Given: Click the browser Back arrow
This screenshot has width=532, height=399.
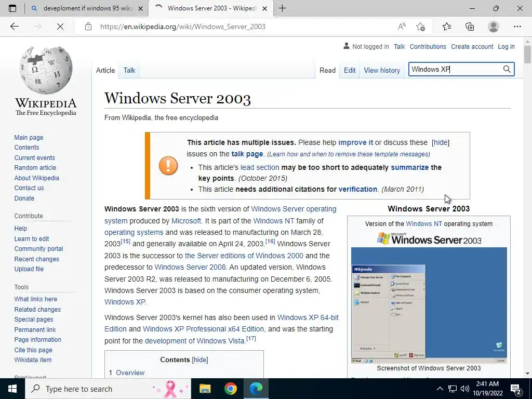Looking at the screenshot, I should tap(14, 26).
